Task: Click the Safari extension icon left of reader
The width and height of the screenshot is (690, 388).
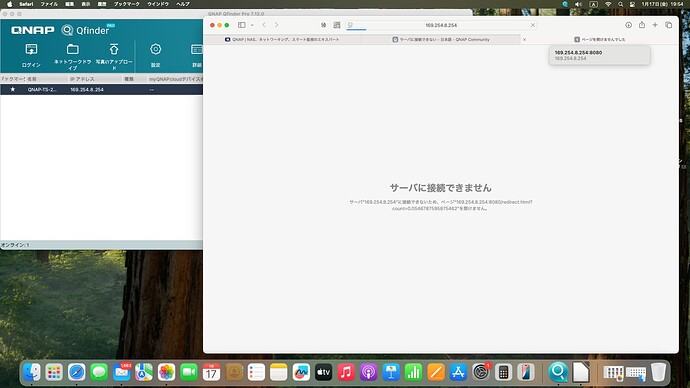Action: point(323,25)
